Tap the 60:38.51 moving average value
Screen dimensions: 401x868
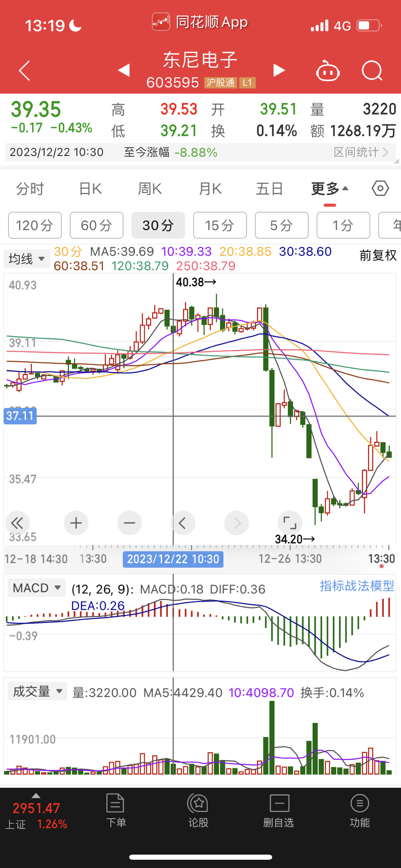point(79,266)
